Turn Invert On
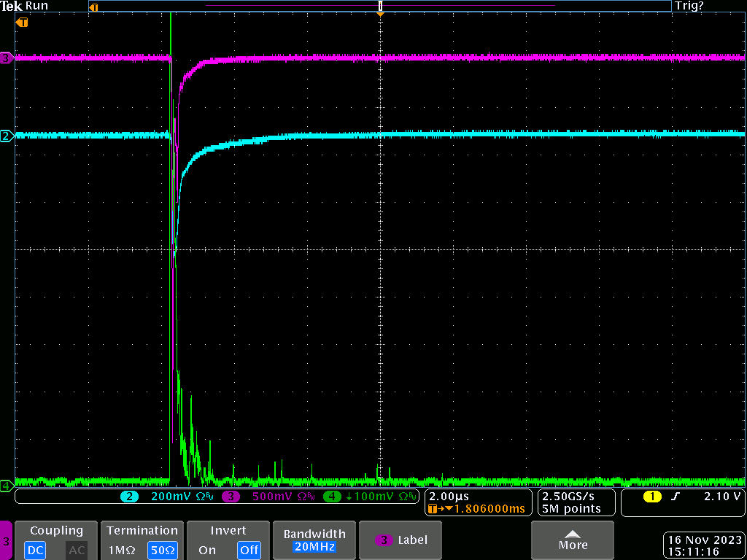The image size is (747, 560). (x=207, y=550)
